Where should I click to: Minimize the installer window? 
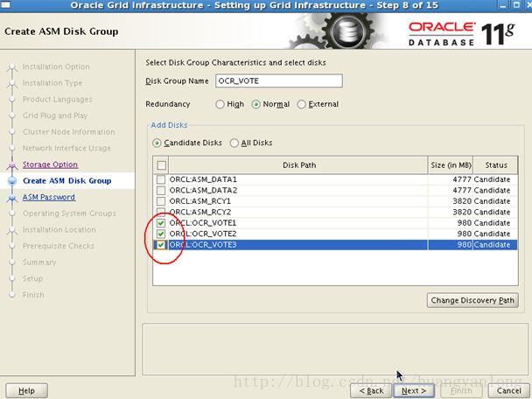click(x=504, y=5)
